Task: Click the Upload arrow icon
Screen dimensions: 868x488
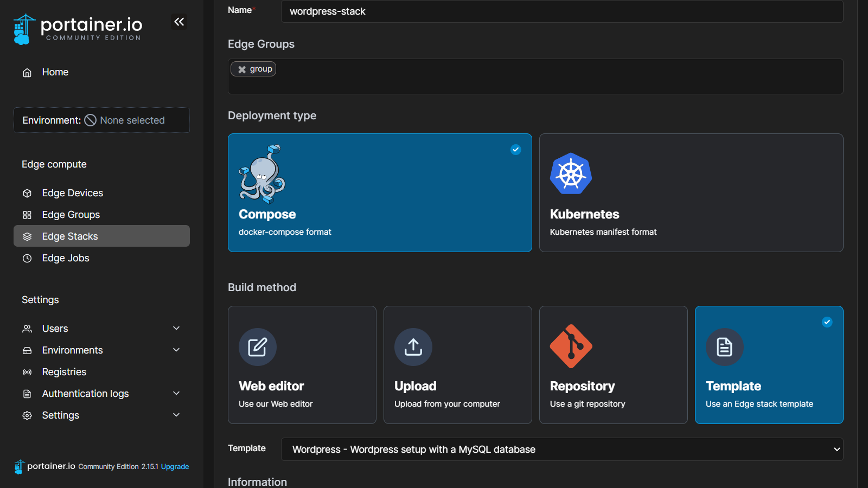Action: (413, 347)
